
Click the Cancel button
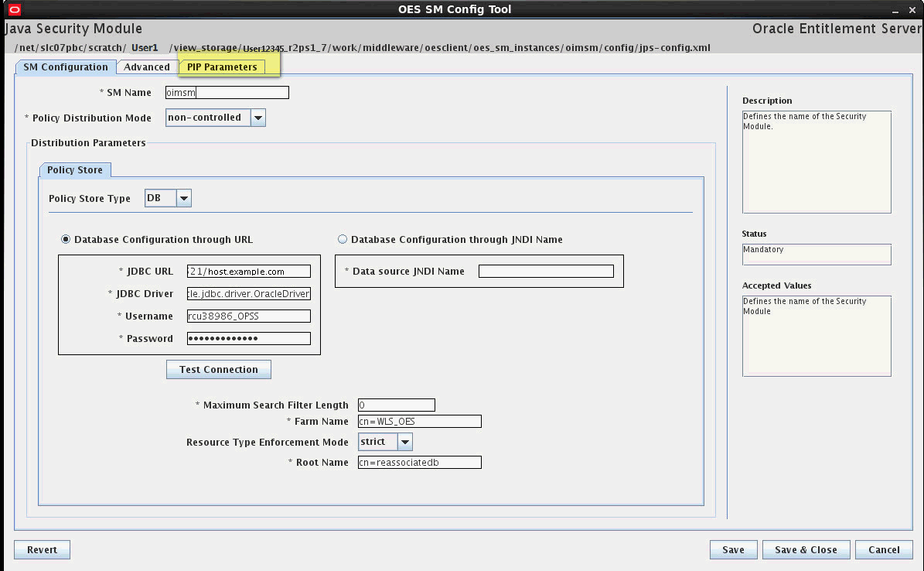coord(884,550)
